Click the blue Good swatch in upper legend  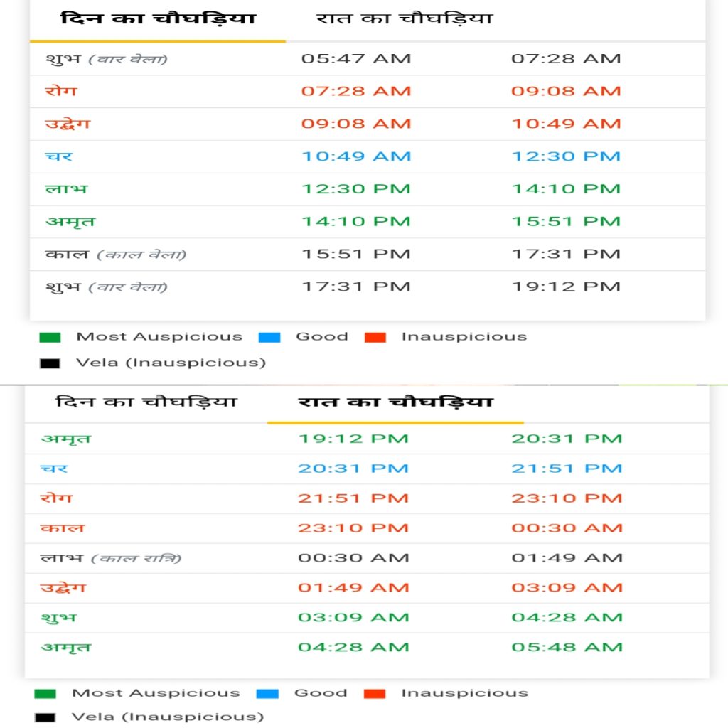click(x=269, y=338)
